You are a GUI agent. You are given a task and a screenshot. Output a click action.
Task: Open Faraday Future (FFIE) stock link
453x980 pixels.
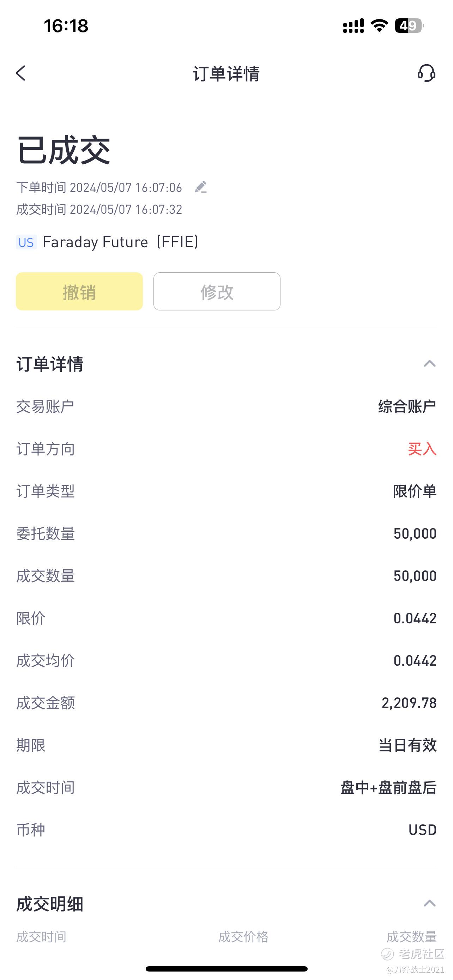pos(121,242)
